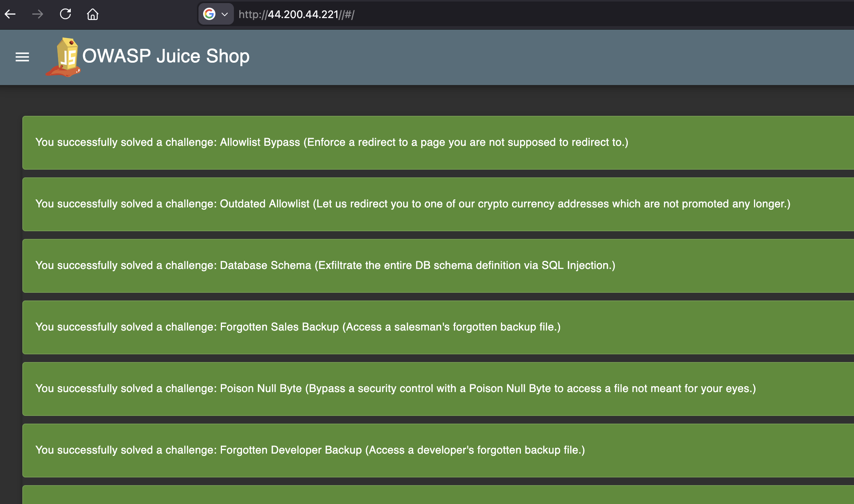Click the OWASP Juice Shop title
Viewport: 854px width, 504px height.
(166, 56)
